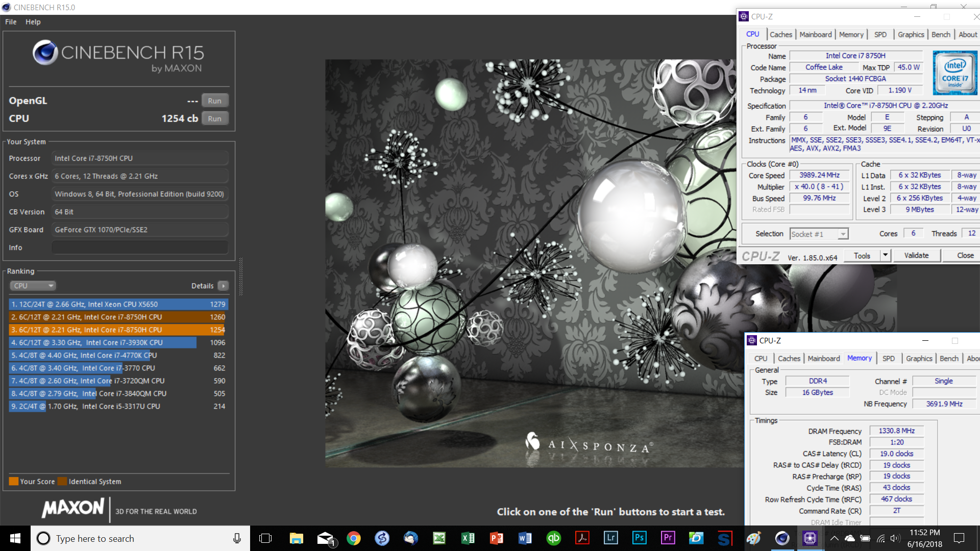Open the Cinebench File menu
This screenshot has width=980, height=551.
(11, 22)
